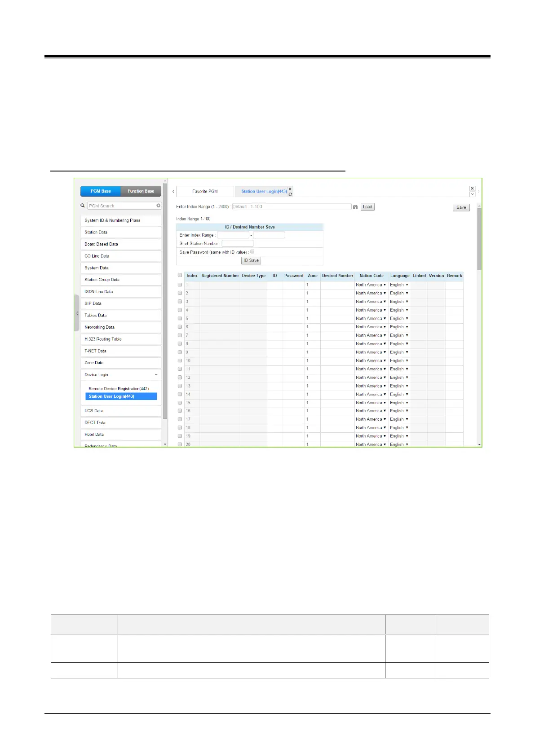
Task: Click the PGM search magnifier icon
Action: tap(83, 206)
